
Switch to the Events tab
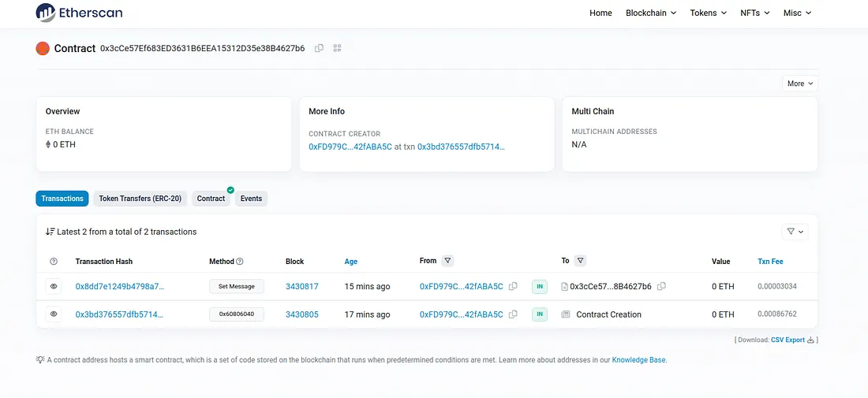251,199
